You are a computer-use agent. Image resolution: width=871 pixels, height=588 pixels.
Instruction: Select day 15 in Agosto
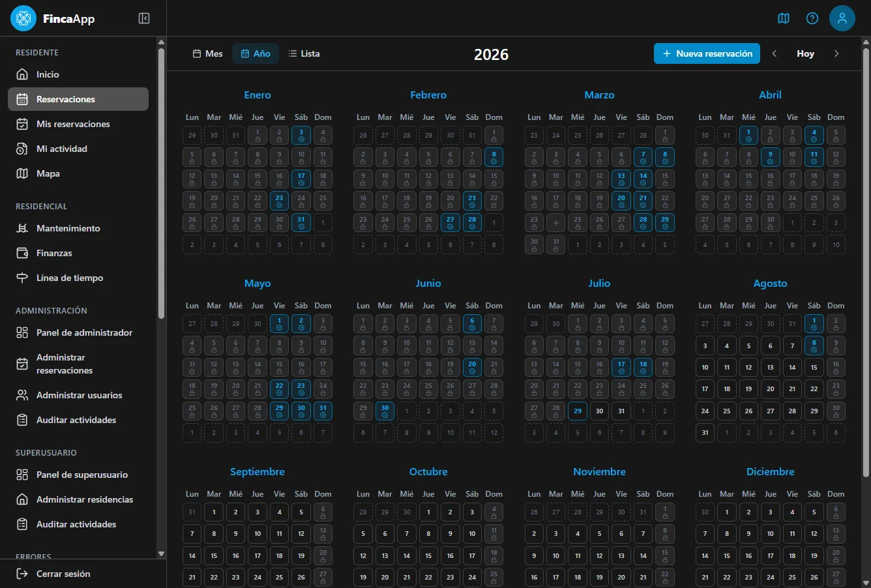click(814, 367)
